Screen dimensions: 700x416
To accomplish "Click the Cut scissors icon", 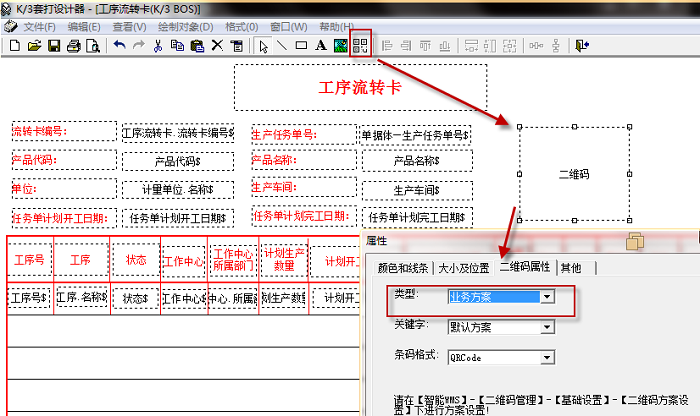I will click(158, 45).
